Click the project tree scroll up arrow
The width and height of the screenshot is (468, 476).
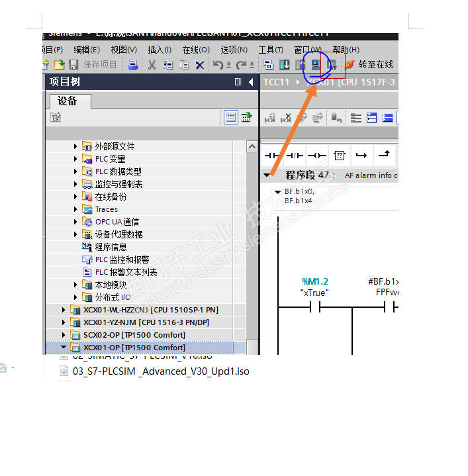252,146
